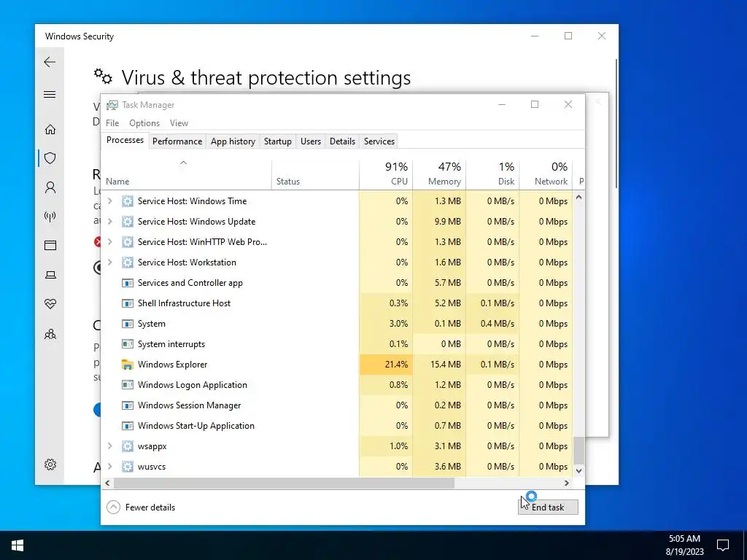Open Device performance & health heart icon
The height and width of the screenshot is (560, 747).
point(50,304)
